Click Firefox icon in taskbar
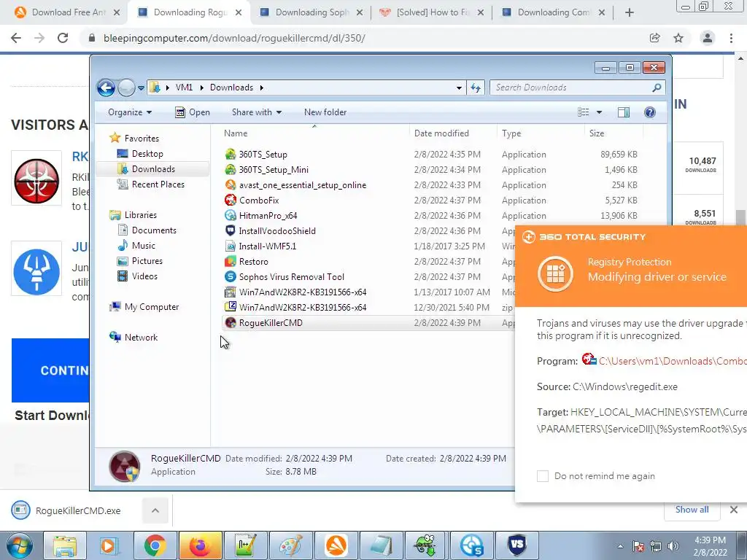747x560 pixels. click(200, 545)
